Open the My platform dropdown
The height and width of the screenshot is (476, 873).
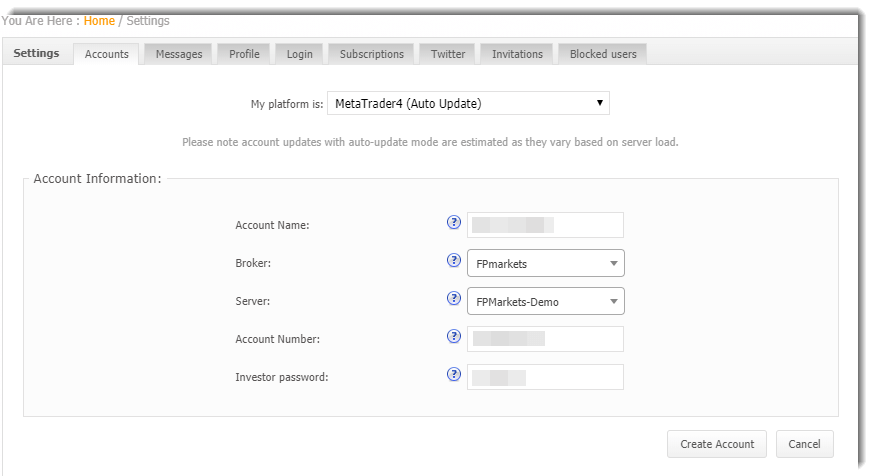(x=468, y=103)
